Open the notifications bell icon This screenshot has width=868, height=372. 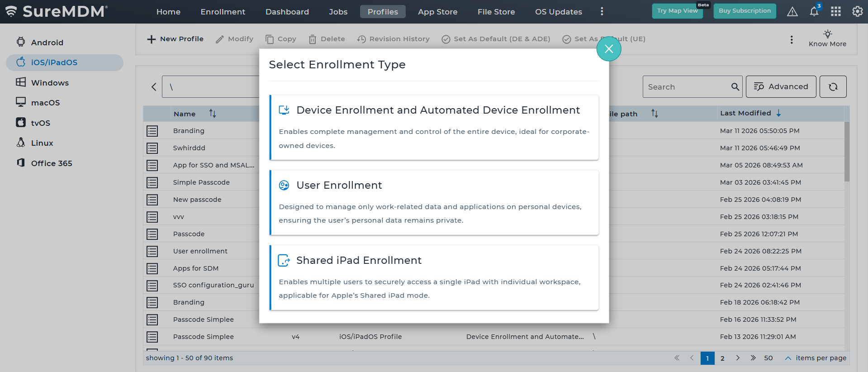point(814,12)
